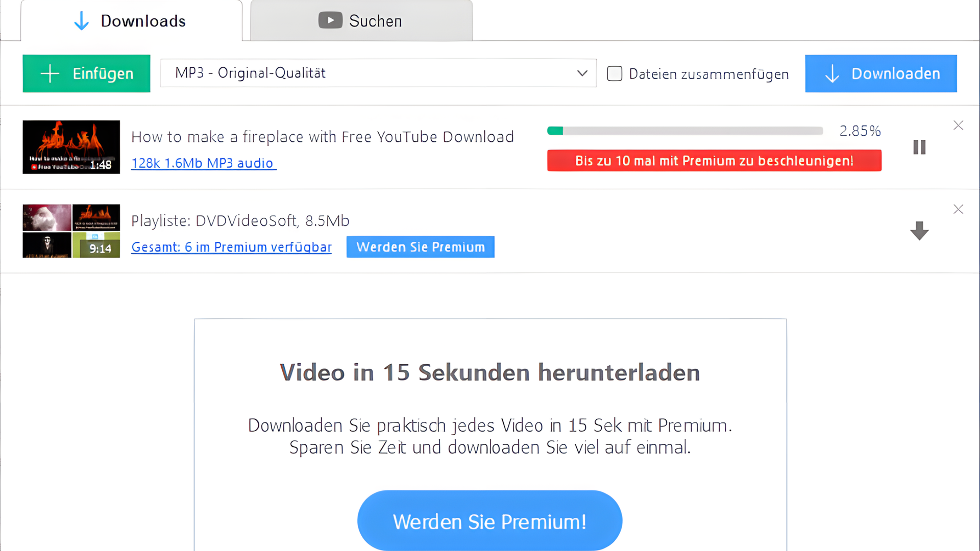
Task: Click the red Premium speed-up banner
Action: tap(714, 160)
